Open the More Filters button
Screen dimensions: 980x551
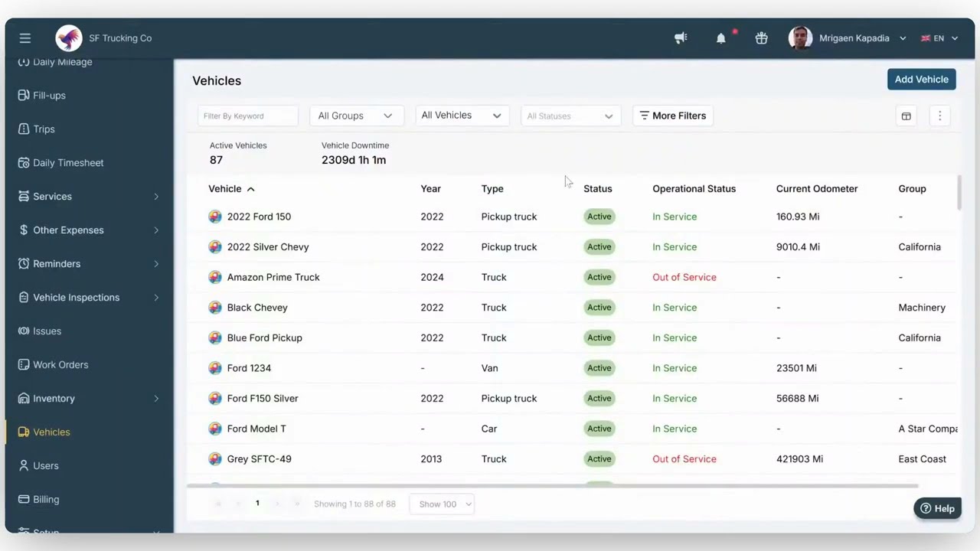pyautogui.click(x=673, y=116)
